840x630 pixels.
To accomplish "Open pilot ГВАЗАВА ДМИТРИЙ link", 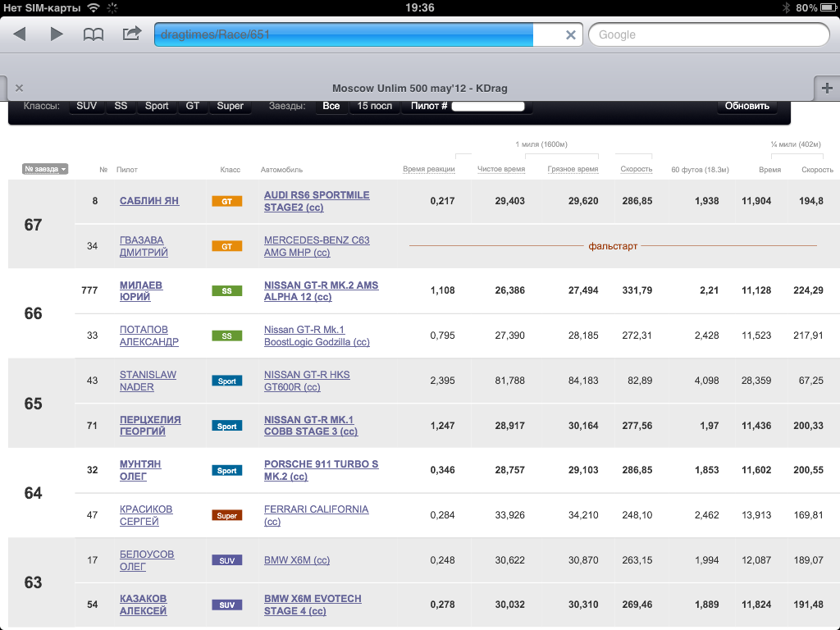I will tap(144, 246).
